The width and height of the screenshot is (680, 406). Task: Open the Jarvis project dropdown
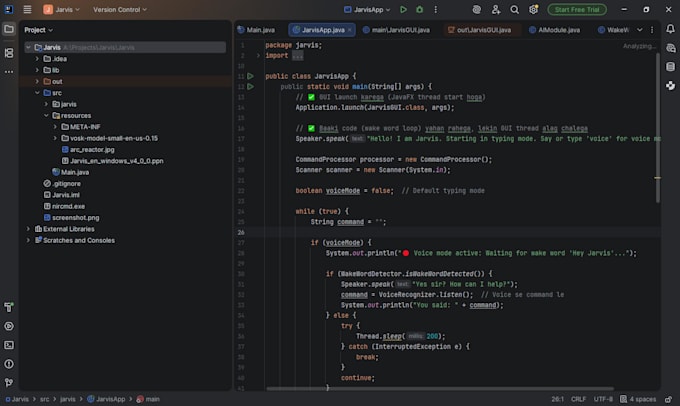(x=62, y=9)
